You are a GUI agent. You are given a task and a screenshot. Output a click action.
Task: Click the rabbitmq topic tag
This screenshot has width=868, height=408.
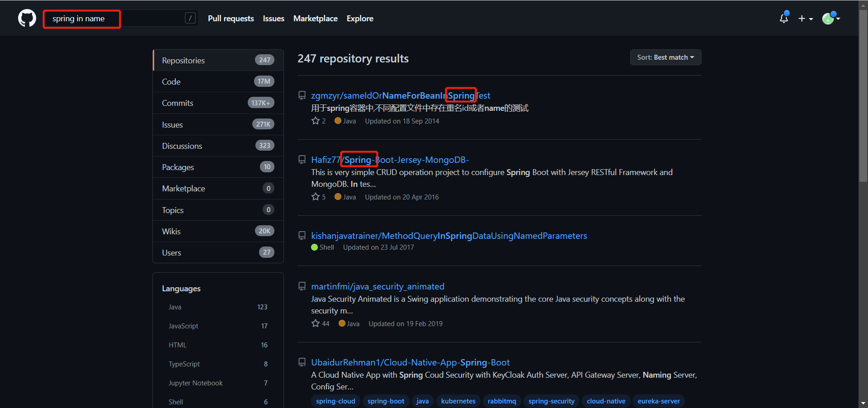point(502,401)
